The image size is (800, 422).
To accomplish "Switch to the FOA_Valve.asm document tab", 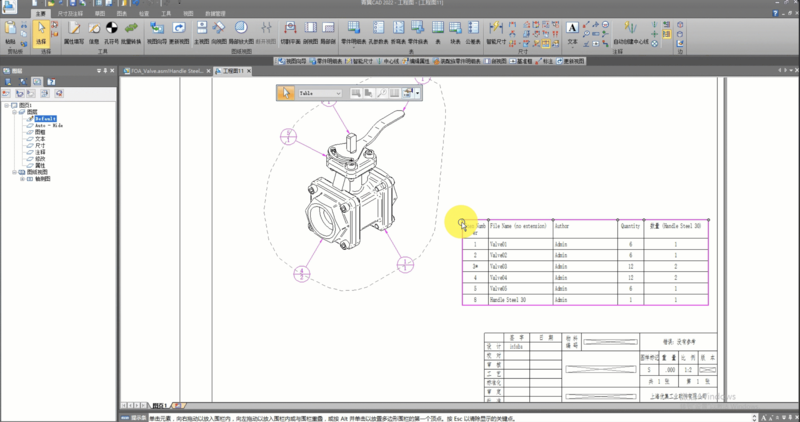I will point(166,72).
